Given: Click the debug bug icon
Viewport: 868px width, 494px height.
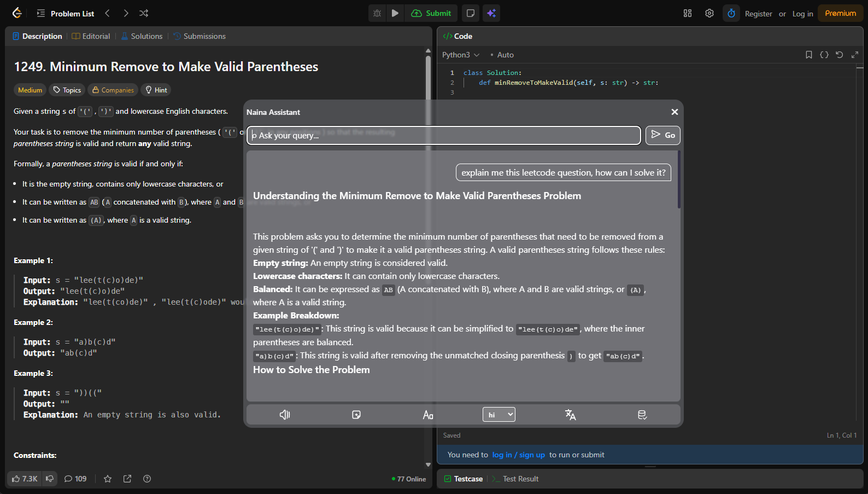Looking at the screenshot, I should click(x=377, y=13).
